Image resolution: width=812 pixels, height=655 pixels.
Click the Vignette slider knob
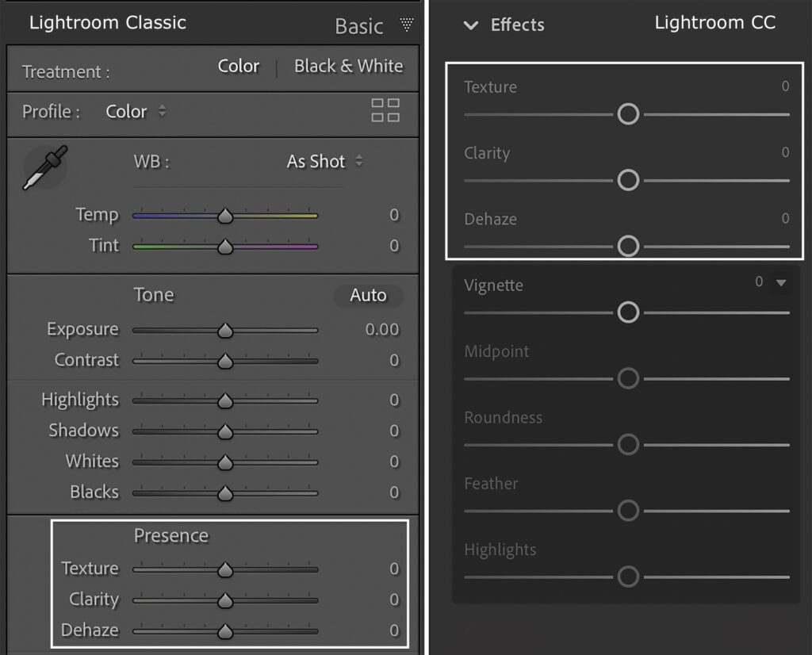(x=628, y=312)
